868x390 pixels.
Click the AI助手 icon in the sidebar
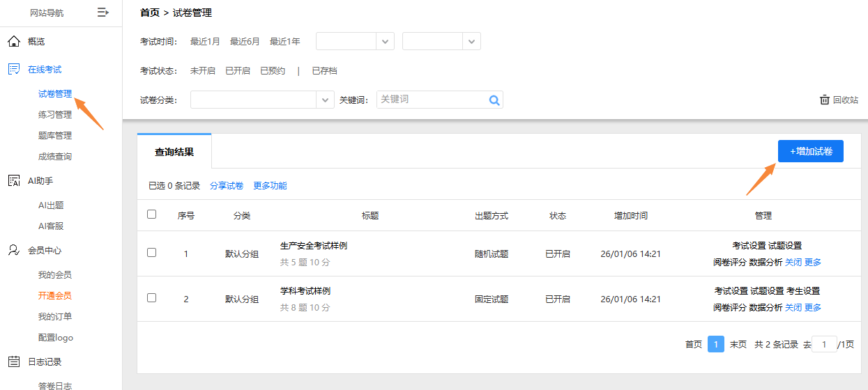pyautogui.click(x=13, y=180)
